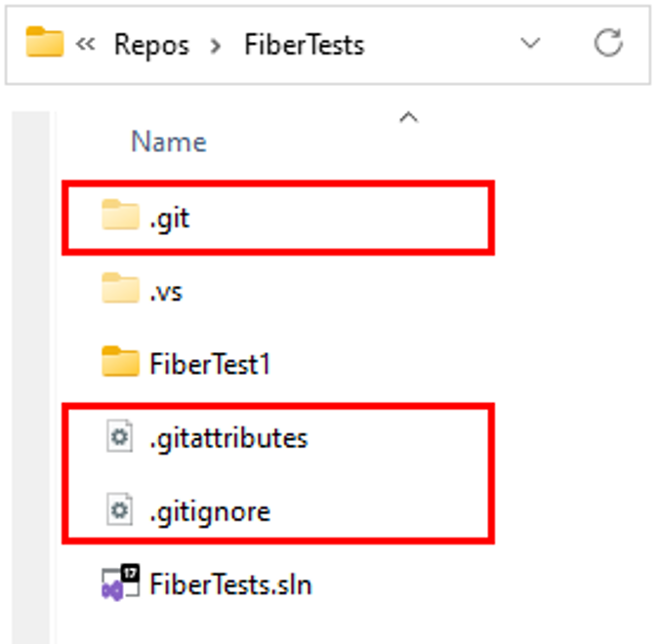Open the address bar history dropdown
The height and width of the screenshot is (644, 656).
tap(530, 43)
